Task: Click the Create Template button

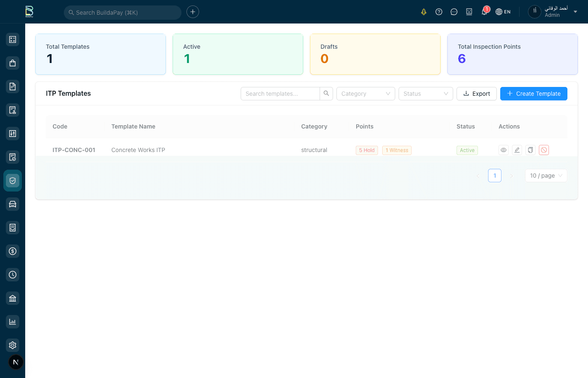Action: point(533,94)
